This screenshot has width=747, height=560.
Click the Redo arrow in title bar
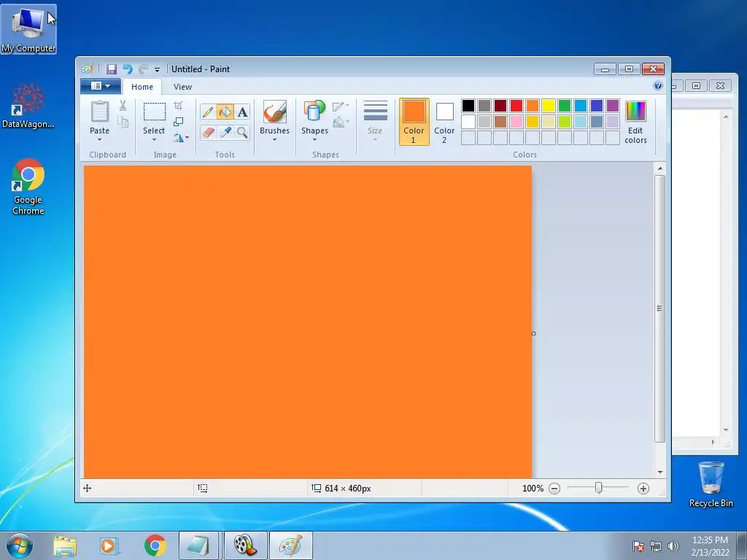click(144, 69)
